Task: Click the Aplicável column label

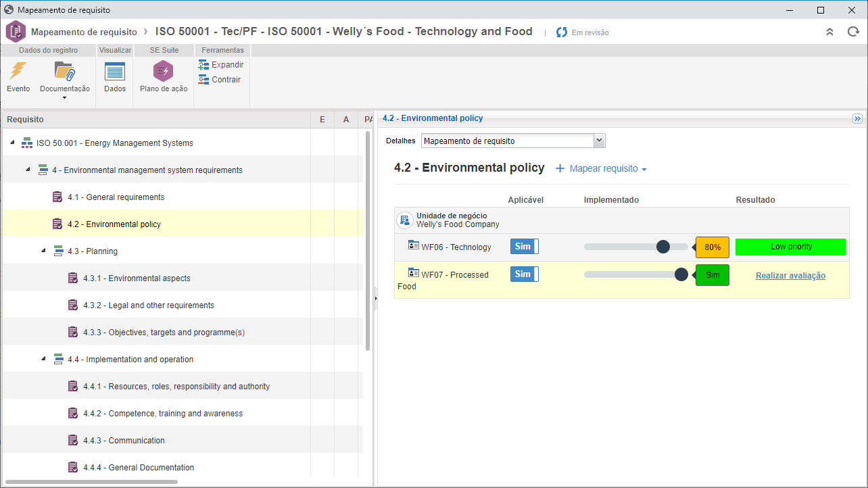Action: [x=526, y=200]
